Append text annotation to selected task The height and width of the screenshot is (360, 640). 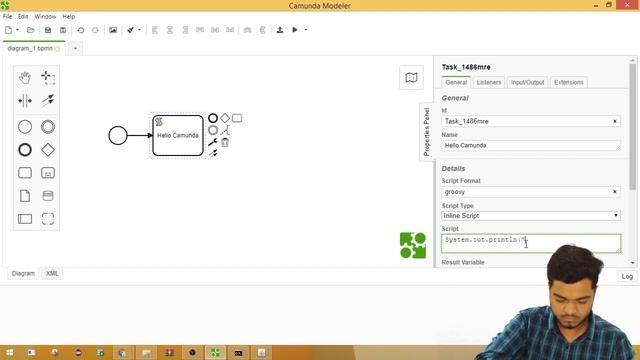pos(225,130)
